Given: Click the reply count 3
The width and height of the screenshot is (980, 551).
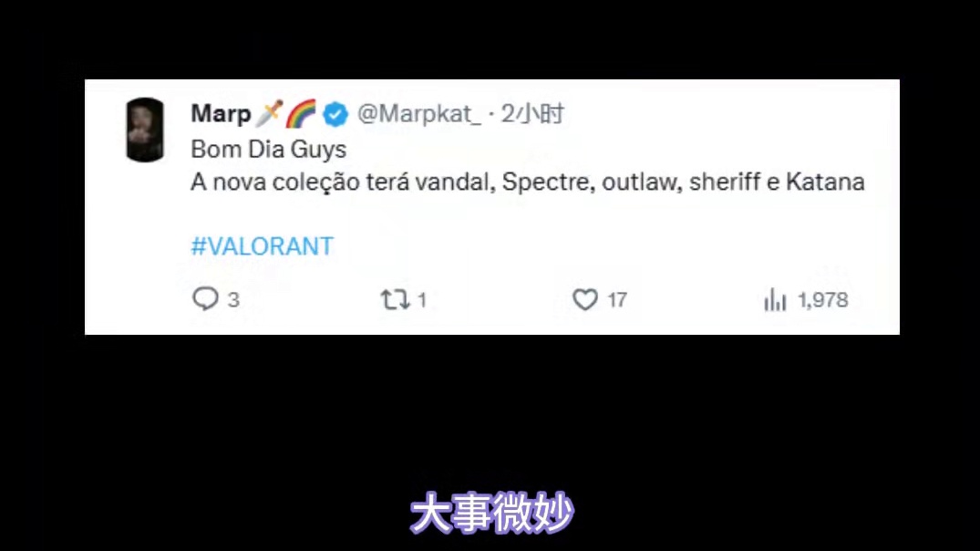Looking at the screenshot, I should (233, 300).
